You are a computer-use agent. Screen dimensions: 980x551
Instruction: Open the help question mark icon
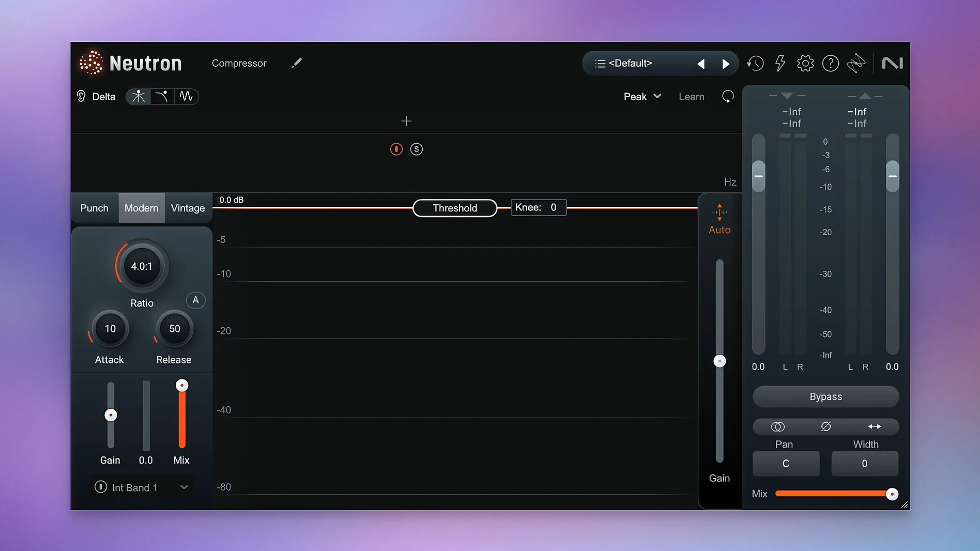(831, 64)
